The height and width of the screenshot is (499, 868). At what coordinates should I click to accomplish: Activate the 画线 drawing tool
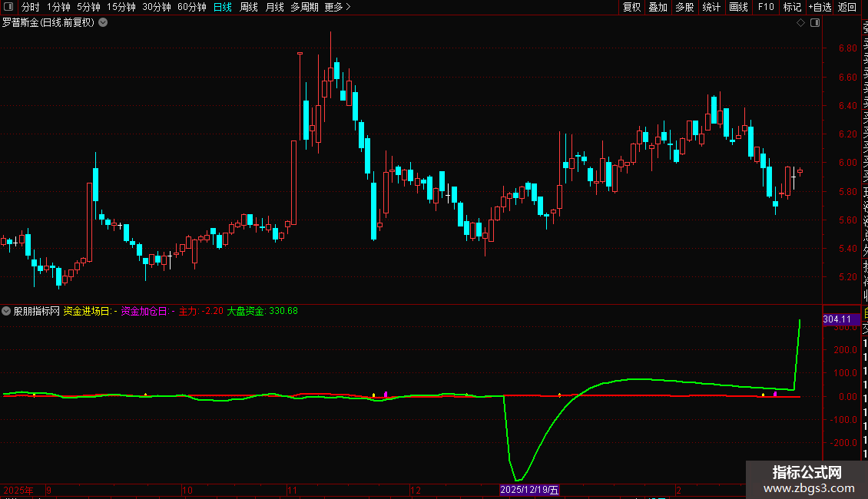tap(738, 7)
